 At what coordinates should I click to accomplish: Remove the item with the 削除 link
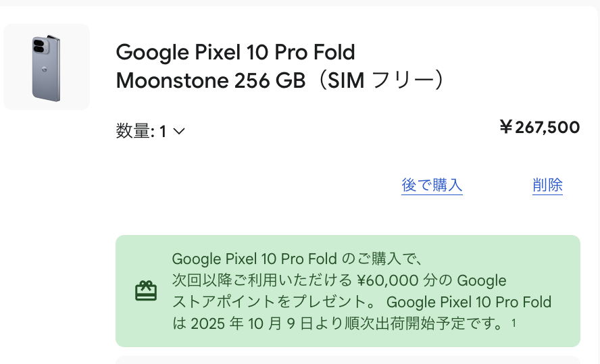click(x=547, y=185)
